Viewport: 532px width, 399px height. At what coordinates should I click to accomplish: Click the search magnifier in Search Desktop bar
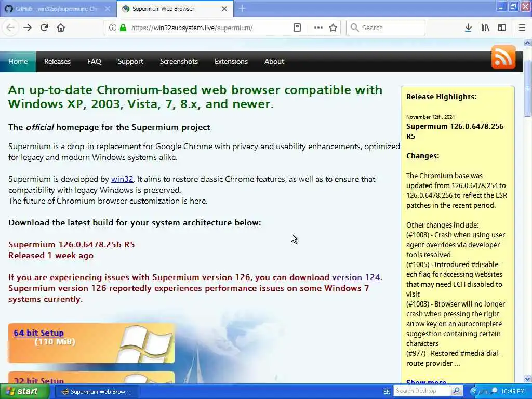click(x=456, y=391)
